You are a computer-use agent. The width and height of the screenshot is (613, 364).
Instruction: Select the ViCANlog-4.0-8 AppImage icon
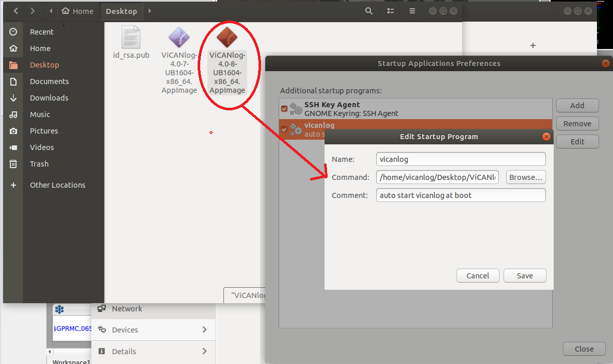point(227,38)
